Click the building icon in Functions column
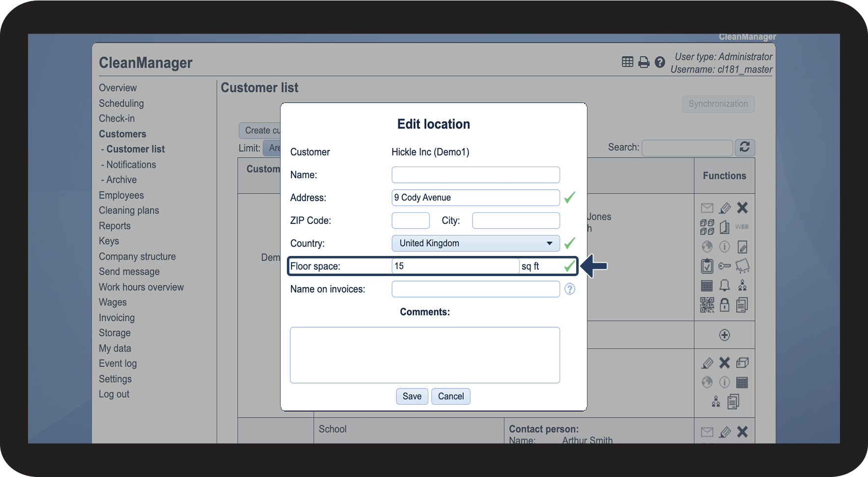 (725, 227)
